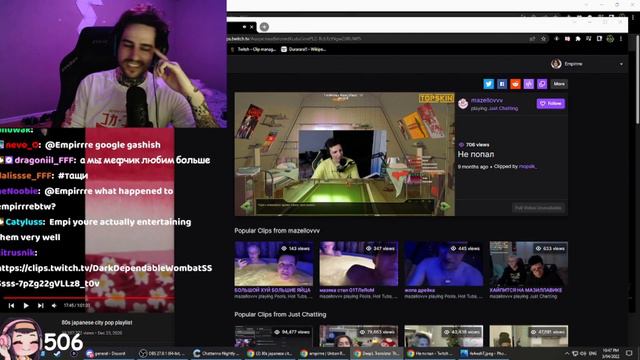
Task: Follow mazellovvv channel
Action: point(551,104)
